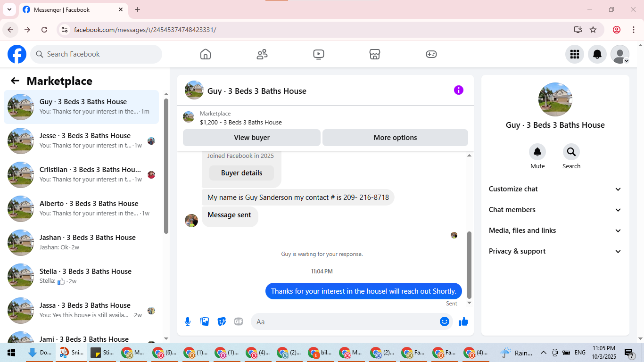Expand the Media, files and links section
Screen dimensions: 644x362
pos(555,230)
